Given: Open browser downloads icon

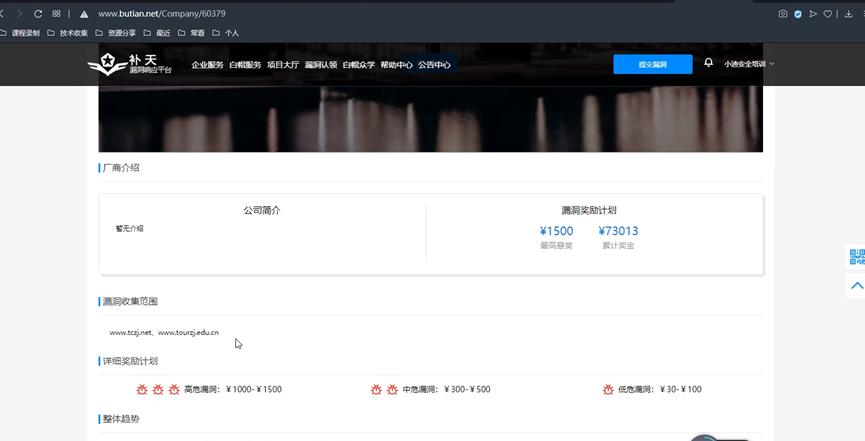Looking at the screenshot, I should coord(848,14).
